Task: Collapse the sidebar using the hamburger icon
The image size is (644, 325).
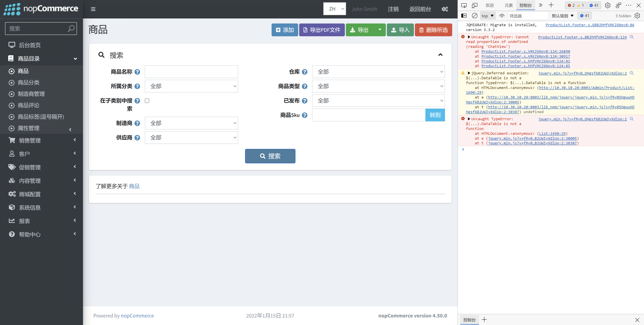Action: (x=93, y=9)
